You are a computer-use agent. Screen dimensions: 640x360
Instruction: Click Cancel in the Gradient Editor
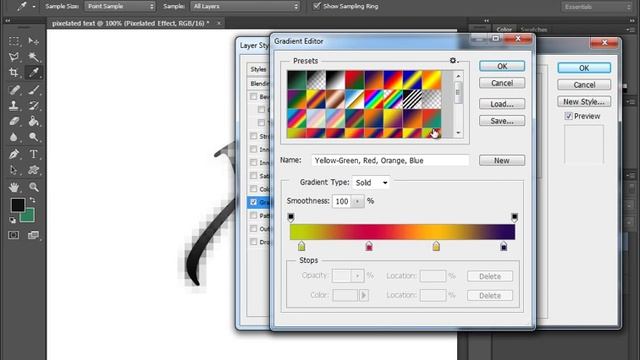tap(502, 83)
